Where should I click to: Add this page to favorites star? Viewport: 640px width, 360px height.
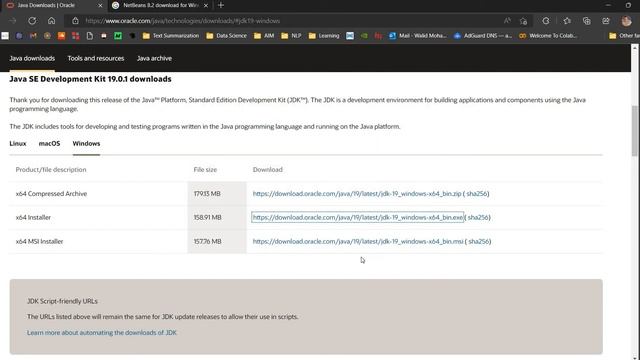coord(523,21)
